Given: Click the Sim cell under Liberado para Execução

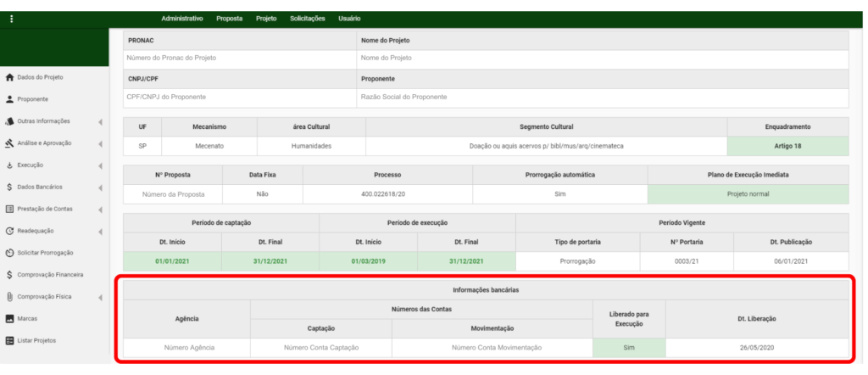Looking at the screenshot, I should 629,348.
